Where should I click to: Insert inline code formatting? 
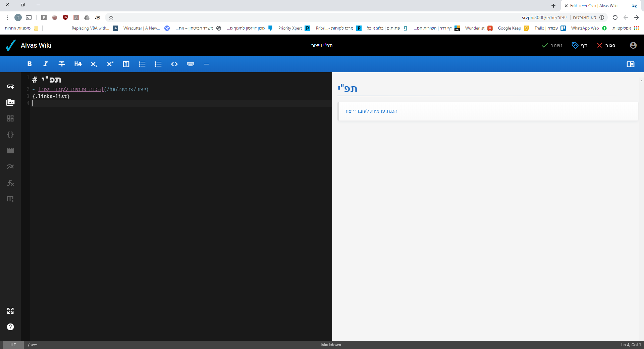174,64
